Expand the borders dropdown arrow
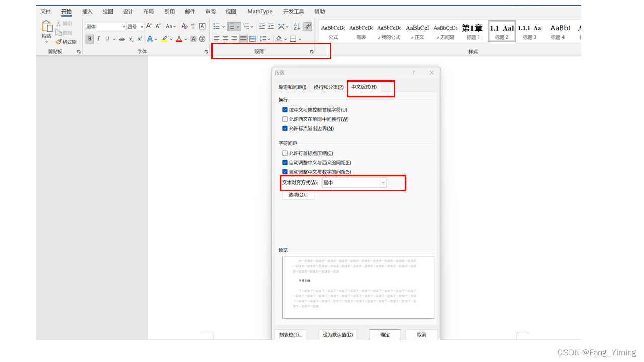 300,39
